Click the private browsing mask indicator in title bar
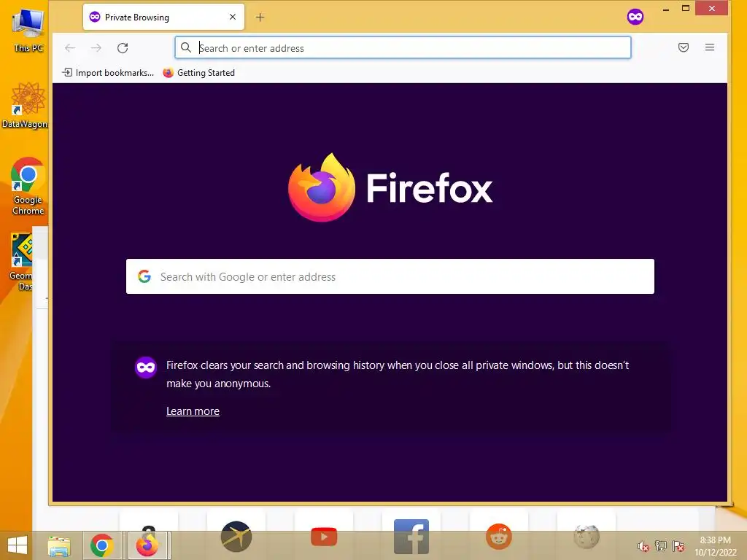This screenshot has width=747, height=560. tap(635, 17)
